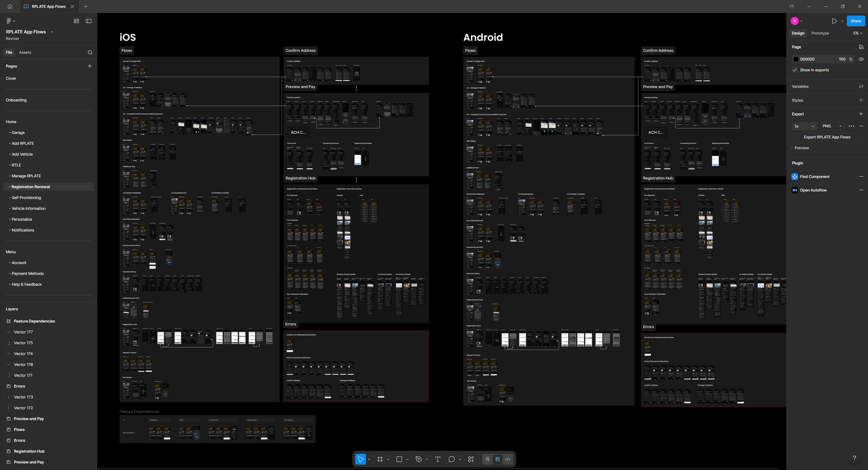Image resolution: width=868 pixels, height=470 pixels.
Task: Open the PNG format dropdown
Action: click(832, 126)
